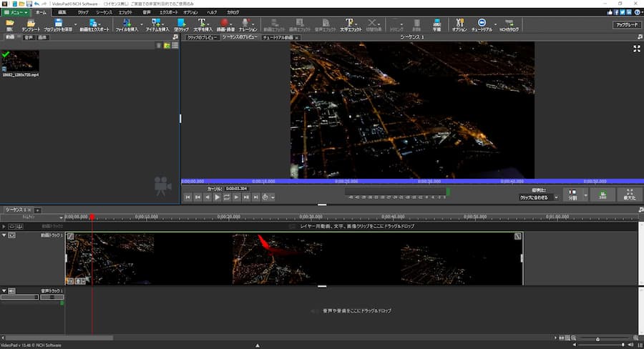Switch to the クリップのプレビュー tab
This screenshot has height=349, width=644.
pyautogui.click(x=201, y=36)
